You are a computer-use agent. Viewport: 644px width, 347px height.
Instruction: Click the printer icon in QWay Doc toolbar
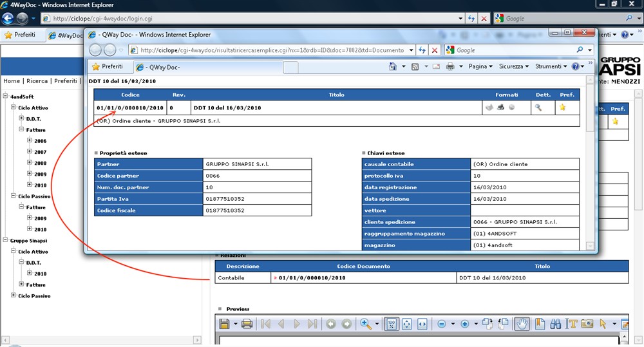tap(450, 66)
